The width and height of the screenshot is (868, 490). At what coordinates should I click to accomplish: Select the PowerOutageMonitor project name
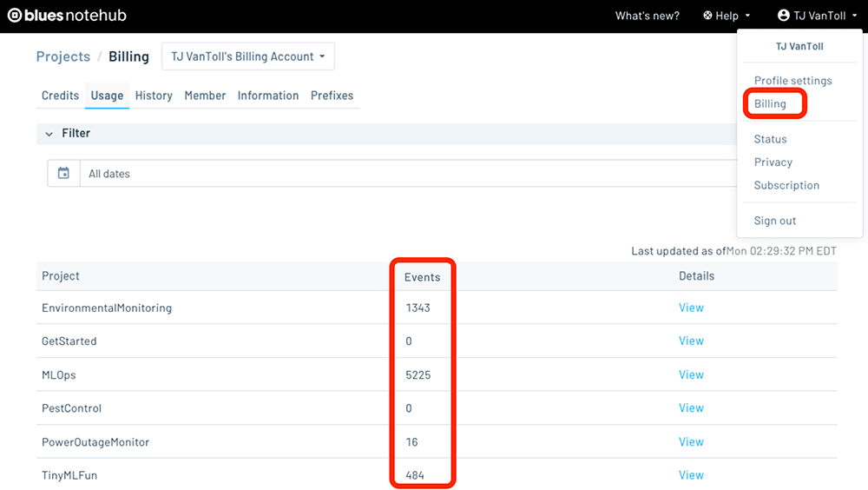point(95,442)
